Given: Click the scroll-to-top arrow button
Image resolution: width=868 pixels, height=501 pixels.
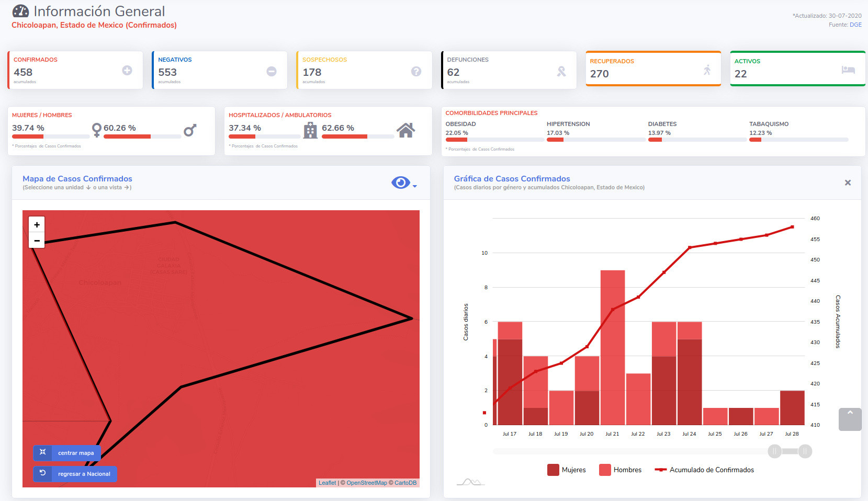Looking at the screenshot, I should pyautogui.click(x=850, y=419).
